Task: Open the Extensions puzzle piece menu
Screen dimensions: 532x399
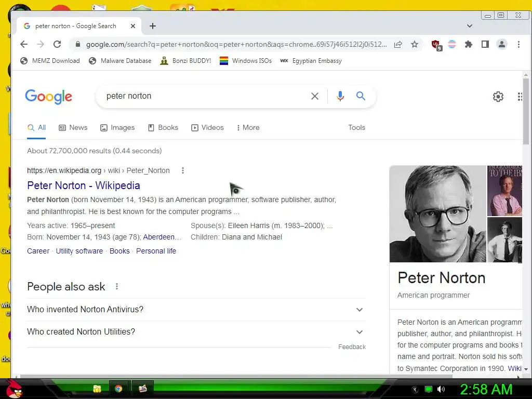Action: [x=469, y=44]
